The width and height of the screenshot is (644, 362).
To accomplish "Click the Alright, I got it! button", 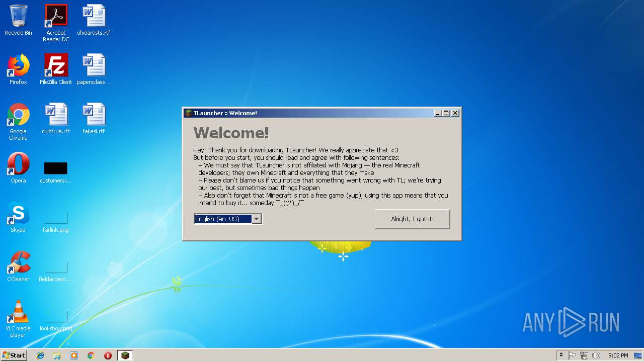I will pos(413,219).
